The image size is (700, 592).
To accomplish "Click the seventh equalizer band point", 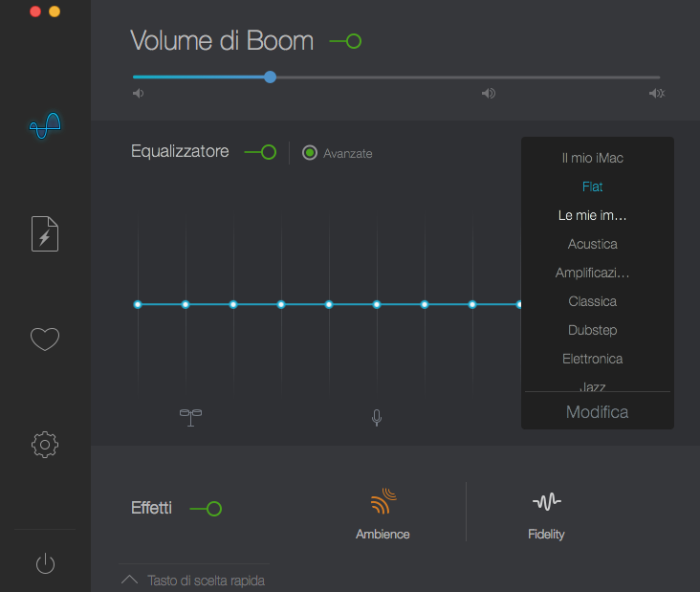I will click(425, 304).
